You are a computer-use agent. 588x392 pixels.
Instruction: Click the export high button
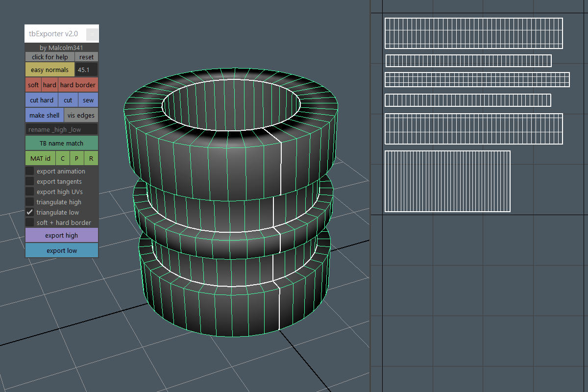pyautogui.click(x=61, y=235)
